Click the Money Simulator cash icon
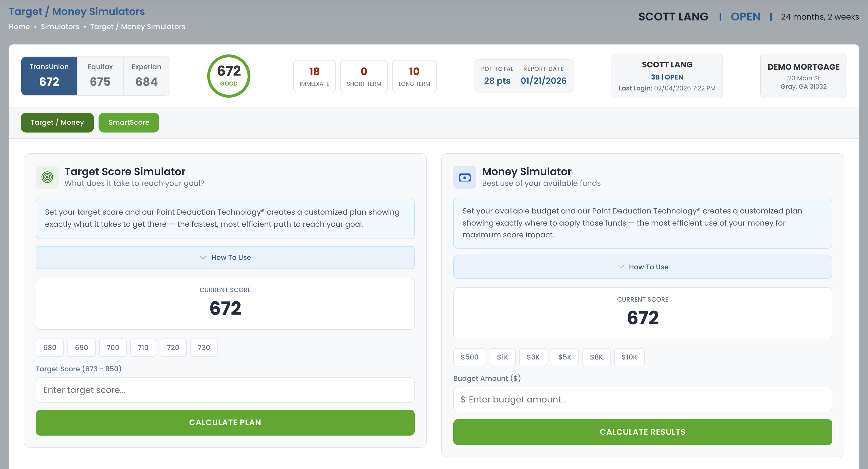Image resolution: width=868 pixels, height=469 pixels. 465,177
